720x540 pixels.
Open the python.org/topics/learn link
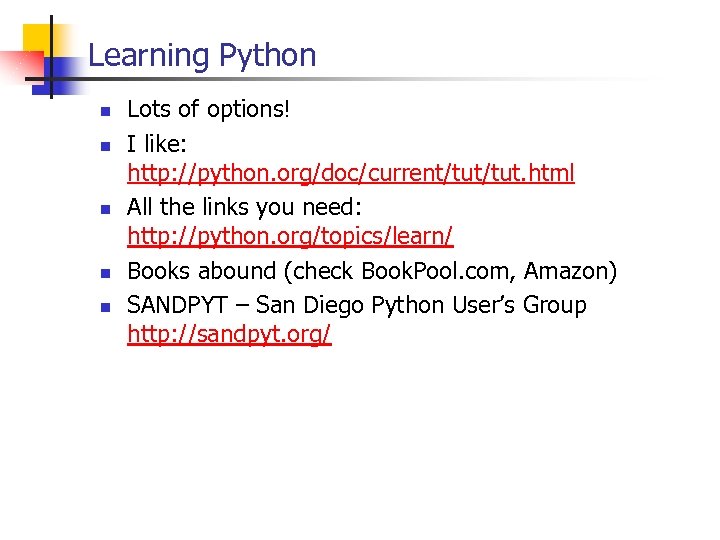290,237
